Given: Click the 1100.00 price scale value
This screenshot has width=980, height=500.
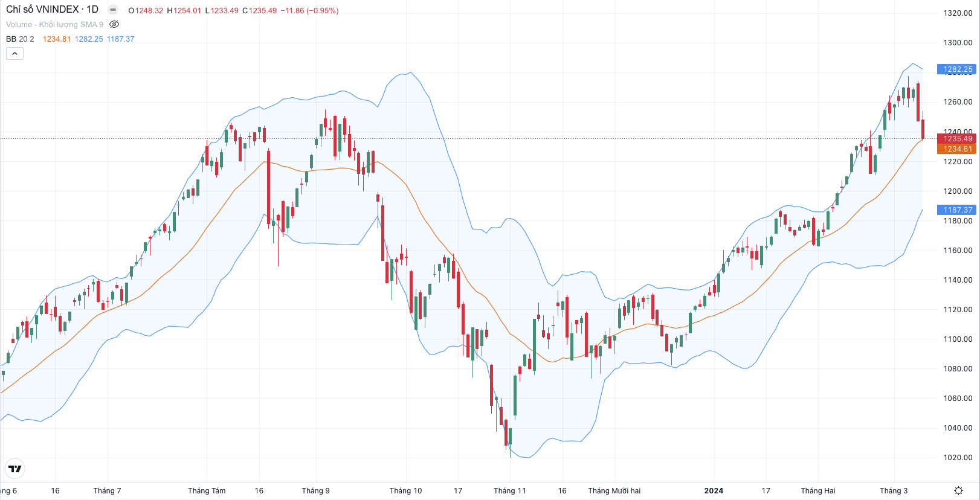Looking at the screenshot, I should pyautogui.click(x=958, y=339).
